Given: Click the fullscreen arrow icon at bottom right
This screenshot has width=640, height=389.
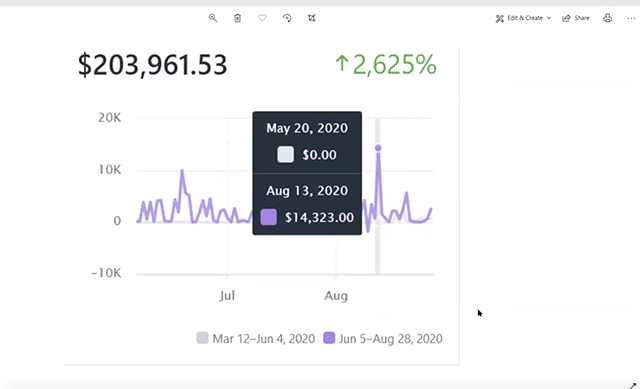Looking at the screenshot, I should [633, 385].
